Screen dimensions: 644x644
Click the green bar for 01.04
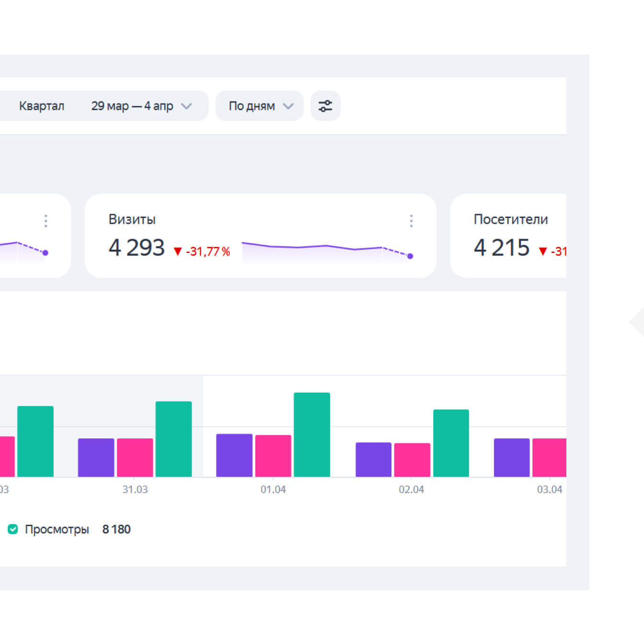coord(311,435)
